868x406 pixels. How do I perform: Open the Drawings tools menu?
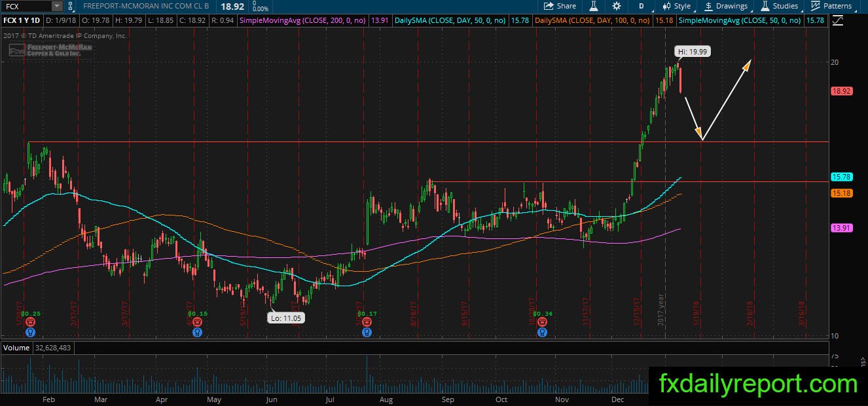click(727, 6)
